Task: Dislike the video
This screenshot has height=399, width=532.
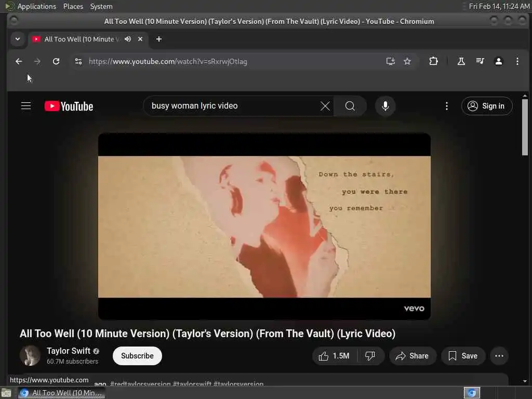Action: 370,356
